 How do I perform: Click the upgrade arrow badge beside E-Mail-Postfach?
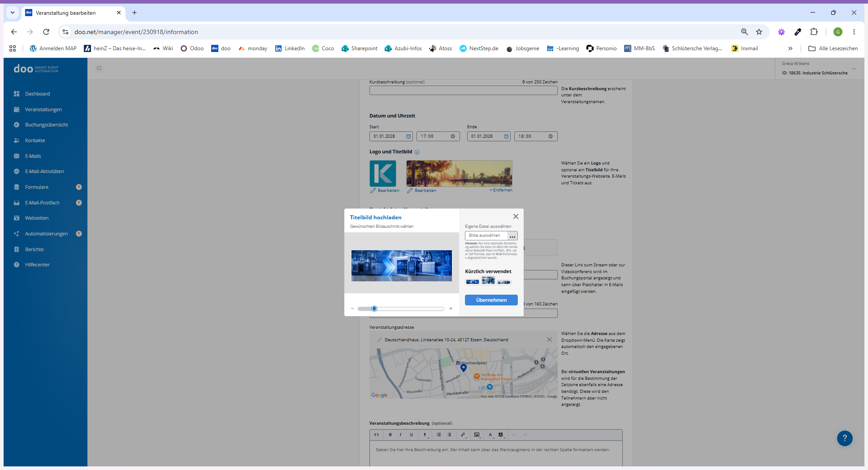click(x=79, y=203)
